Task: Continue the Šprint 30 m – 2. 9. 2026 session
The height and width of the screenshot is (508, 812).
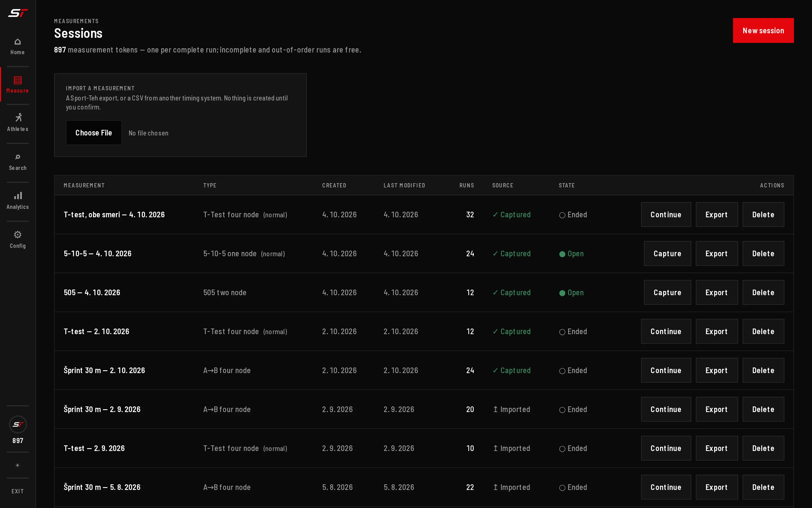Action: pos(666,409)
